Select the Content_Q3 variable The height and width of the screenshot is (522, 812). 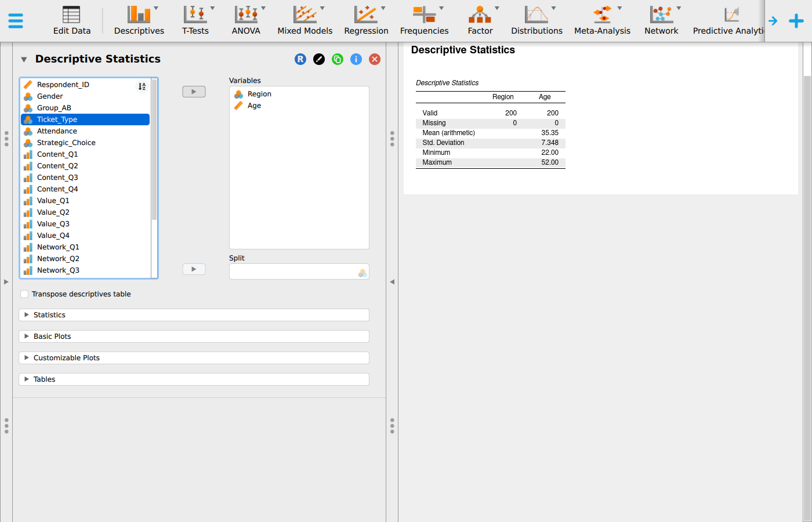pyautogui.click(x=85, y=177)
